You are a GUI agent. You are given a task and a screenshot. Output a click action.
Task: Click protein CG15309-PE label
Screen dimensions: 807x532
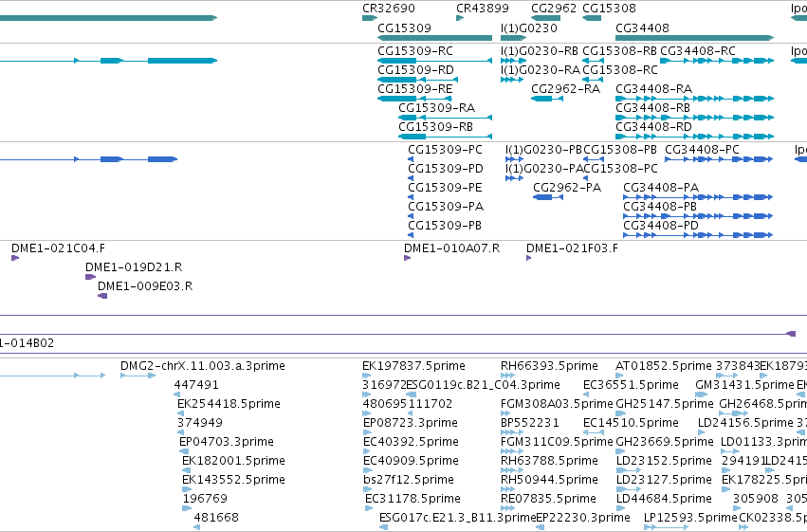pos(445,188)
